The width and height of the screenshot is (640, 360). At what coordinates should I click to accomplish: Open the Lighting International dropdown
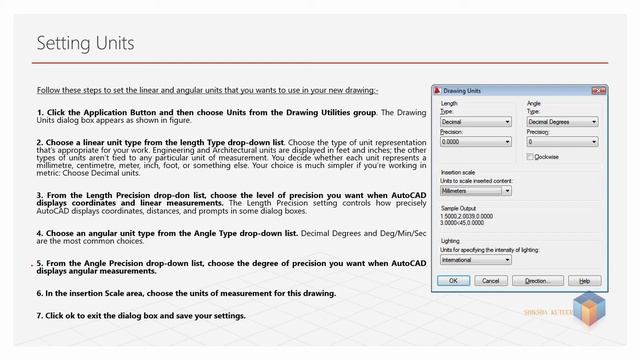pyautogui.click(x=476, y=260)
